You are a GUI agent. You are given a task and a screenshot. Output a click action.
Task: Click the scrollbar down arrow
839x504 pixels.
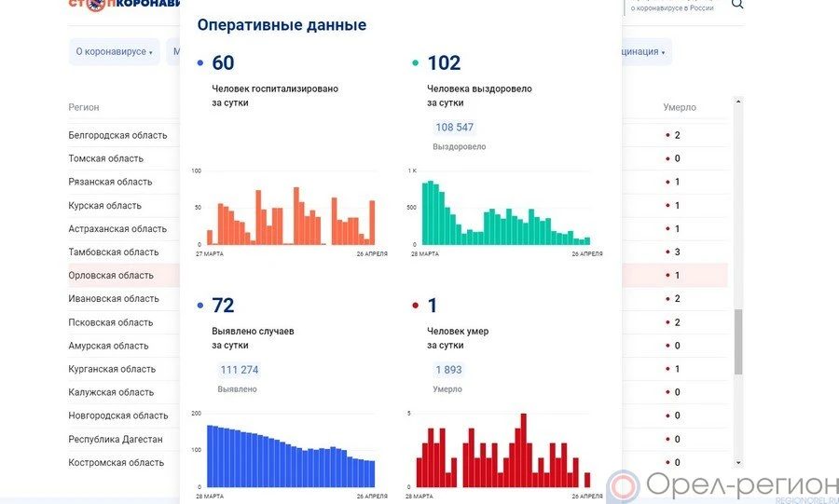(738, 462)
